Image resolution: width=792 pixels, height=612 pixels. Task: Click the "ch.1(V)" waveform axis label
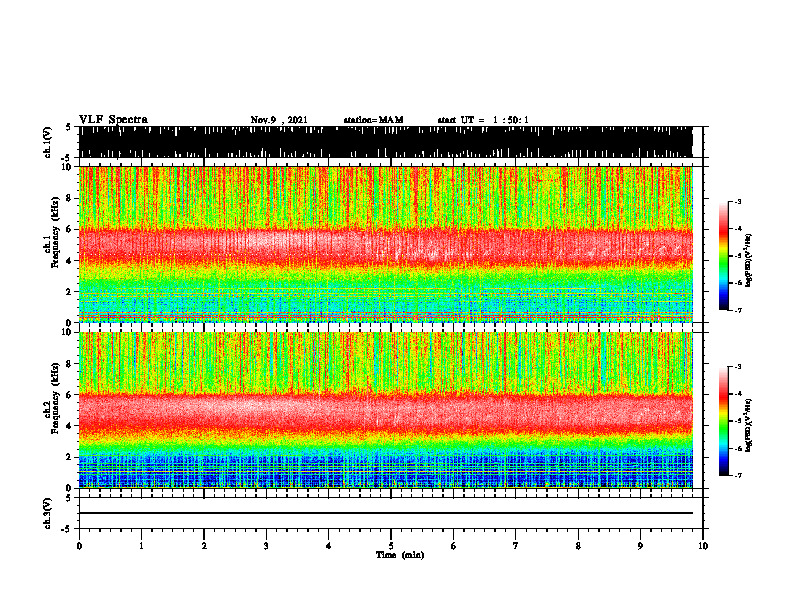tap(48, 142)
